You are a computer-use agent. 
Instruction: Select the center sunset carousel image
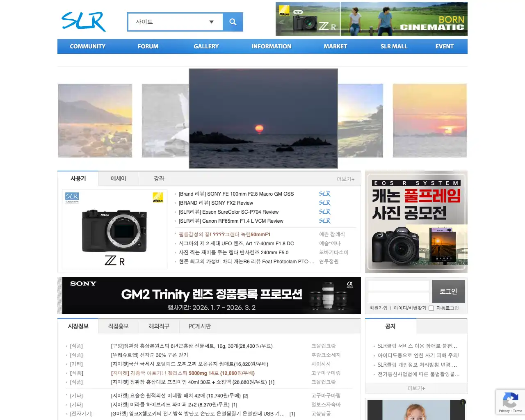click(x=263, y=118)
